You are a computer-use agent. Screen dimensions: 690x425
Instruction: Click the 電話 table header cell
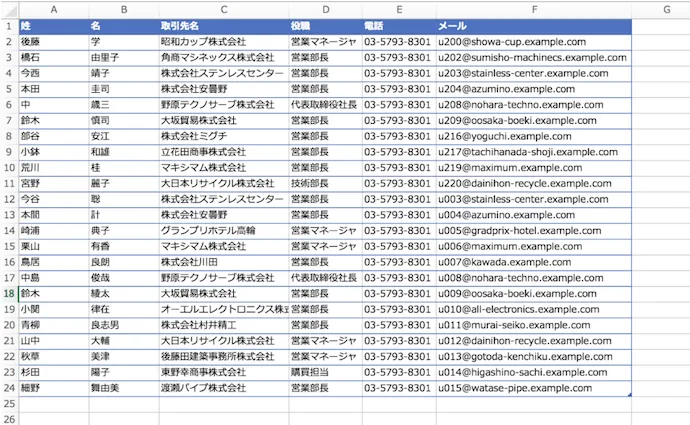pyautogui.click(x=398, y=25)
